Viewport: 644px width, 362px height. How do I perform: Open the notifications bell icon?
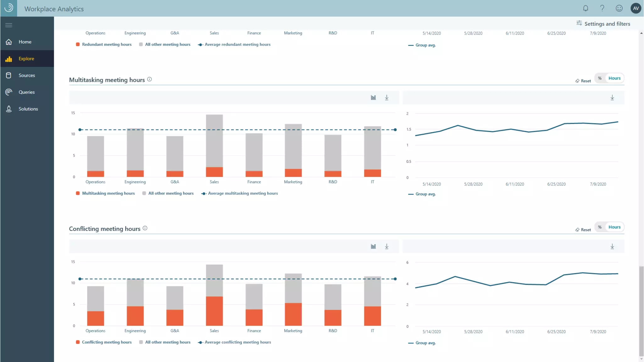[x=586, y=8]
